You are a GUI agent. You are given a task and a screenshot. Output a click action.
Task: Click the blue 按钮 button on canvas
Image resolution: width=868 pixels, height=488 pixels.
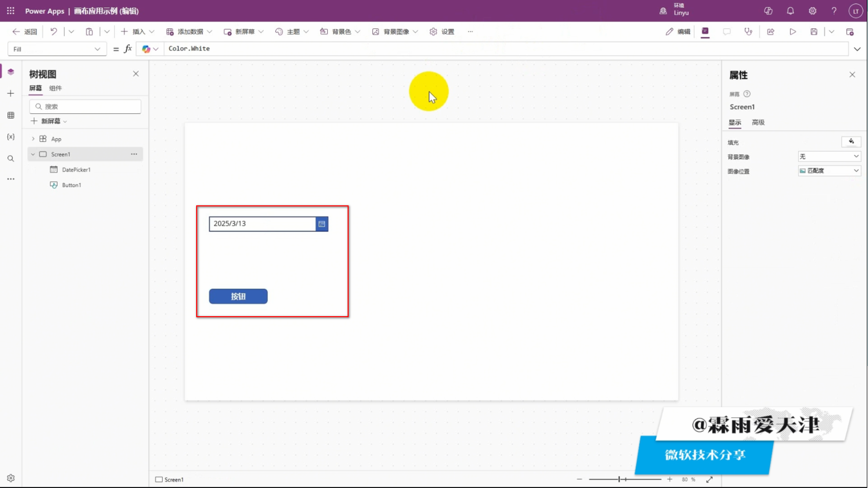coord(238,296)
